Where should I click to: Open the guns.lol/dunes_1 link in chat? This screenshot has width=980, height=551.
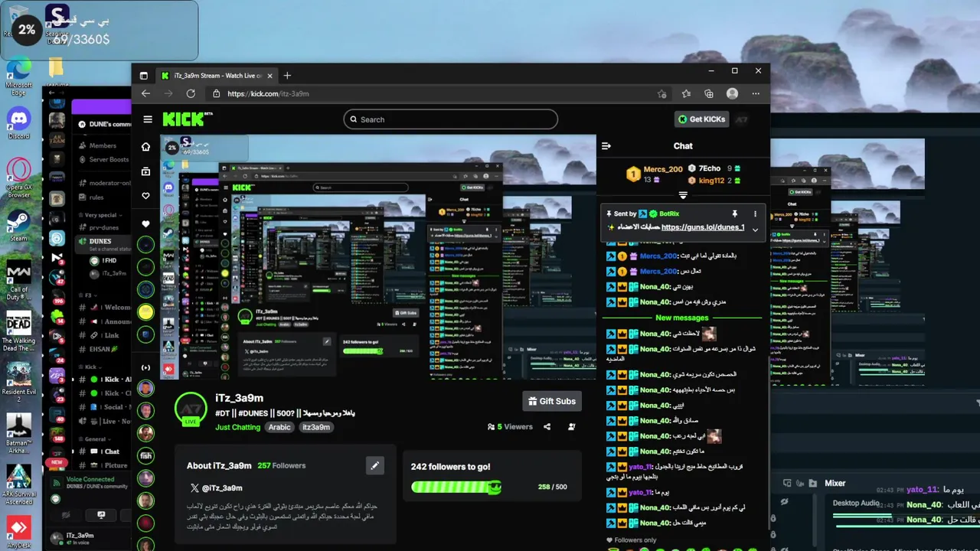point(703,227)
